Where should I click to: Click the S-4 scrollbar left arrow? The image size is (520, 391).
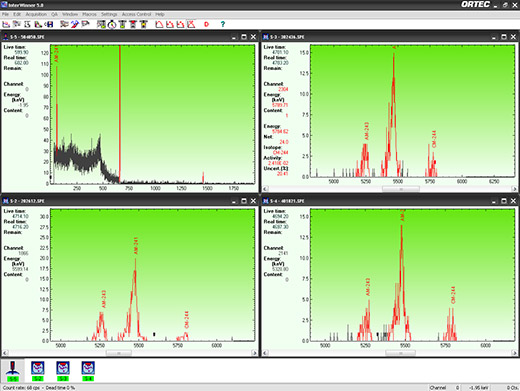pyautogui.click(x=266, y=353)
